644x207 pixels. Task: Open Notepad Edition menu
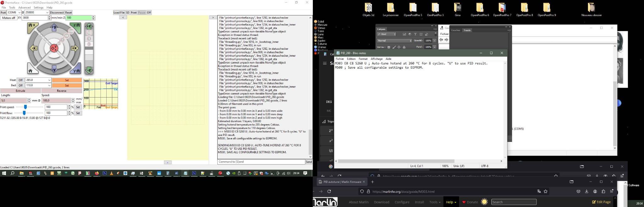(x=351, y=59)
